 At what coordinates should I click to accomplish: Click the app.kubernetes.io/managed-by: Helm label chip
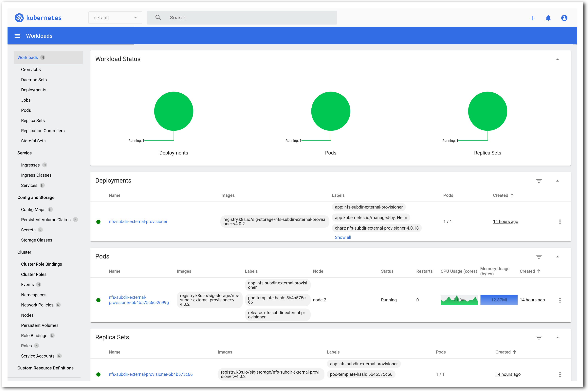371,218
